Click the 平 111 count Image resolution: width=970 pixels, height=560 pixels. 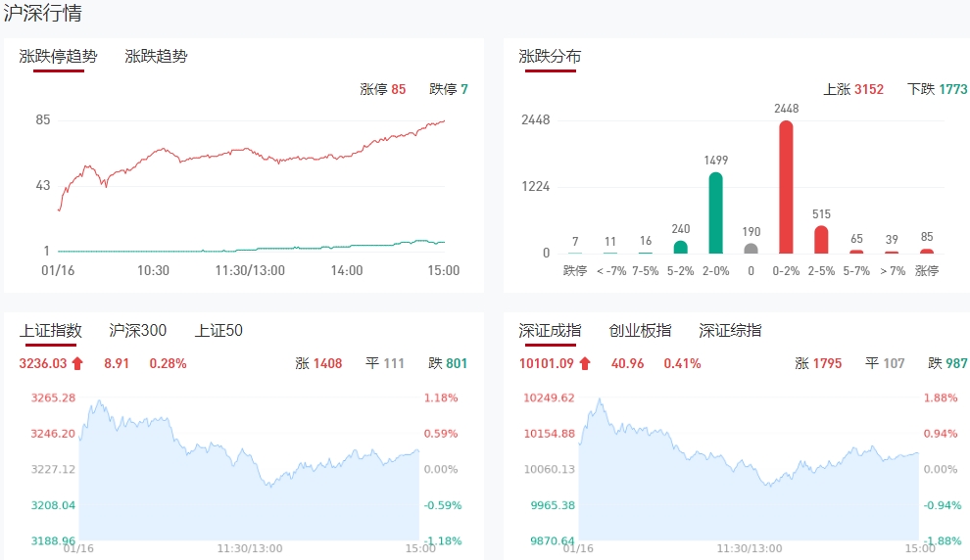pos(385,363)
